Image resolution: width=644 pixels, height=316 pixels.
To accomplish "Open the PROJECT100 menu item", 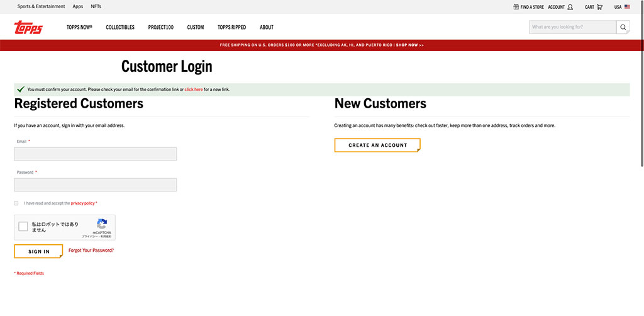I will (160, 27).
